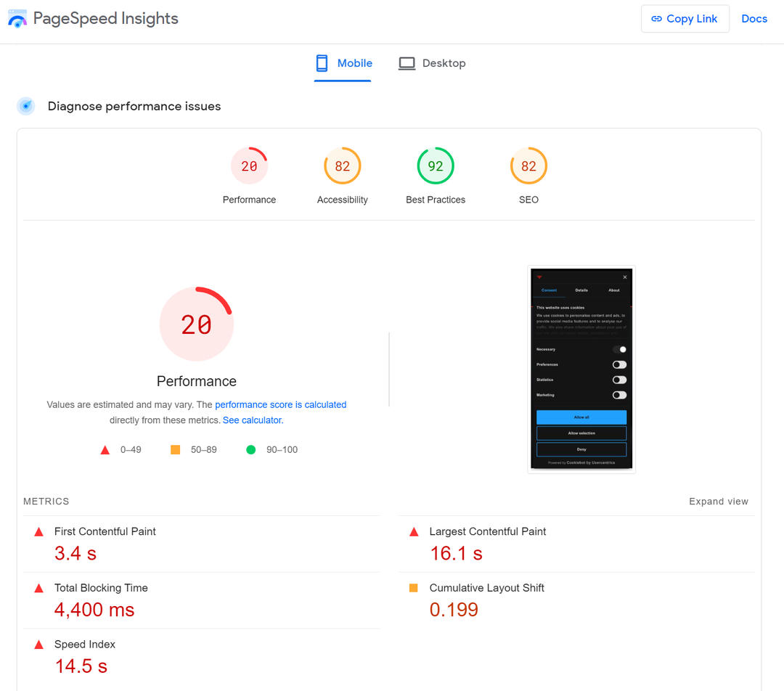Click the 3.4 s metric value
Image resolution: width=784 pixels, height=691 pixels.
click(x=75, y=554)
